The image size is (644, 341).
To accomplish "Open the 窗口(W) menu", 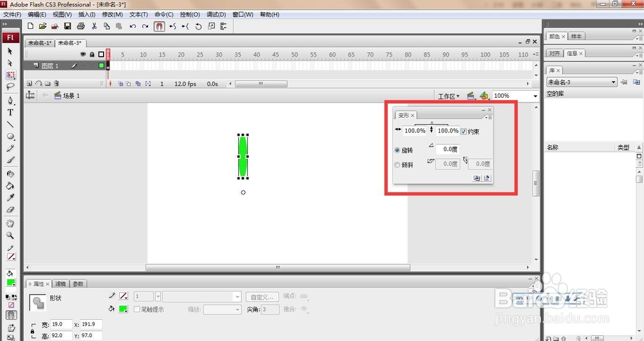I will tap(243, 14).
